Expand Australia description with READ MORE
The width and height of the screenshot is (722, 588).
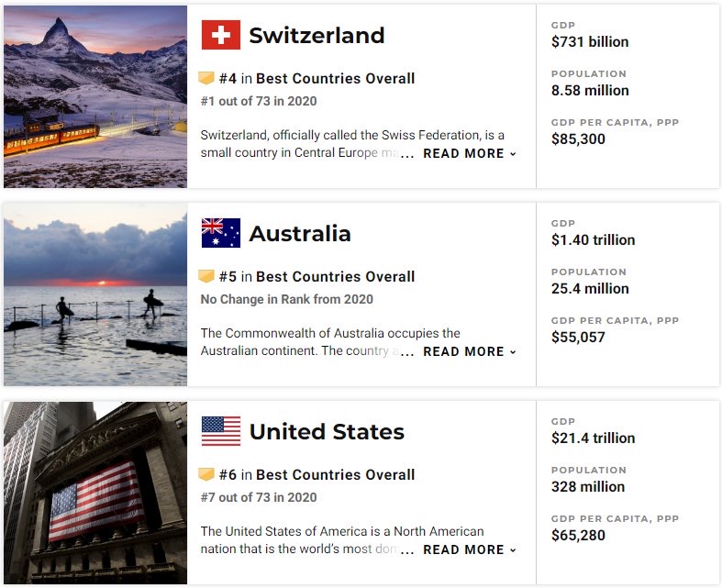[x=470, y=351]
